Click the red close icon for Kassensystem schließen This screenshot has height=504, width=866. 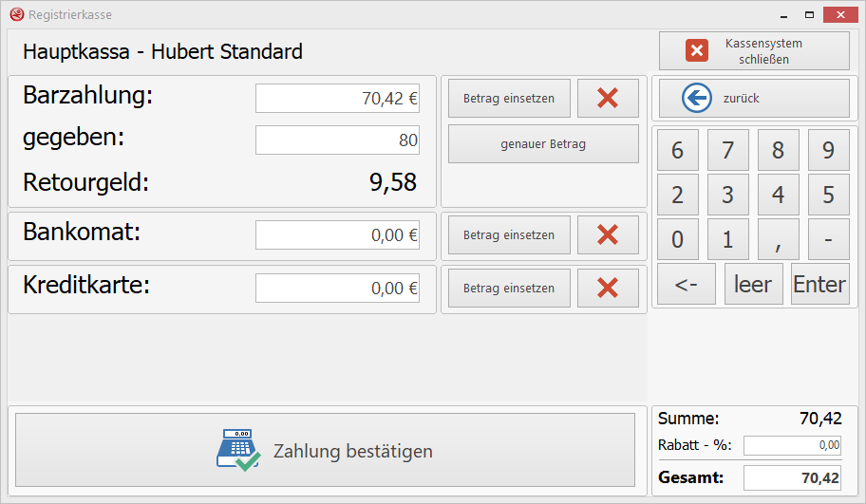[697, 51]
